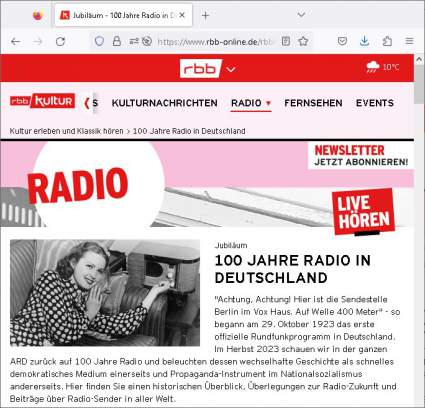Open the Radio navigation dropdown
425x408 pixels.
coord(251,103)
